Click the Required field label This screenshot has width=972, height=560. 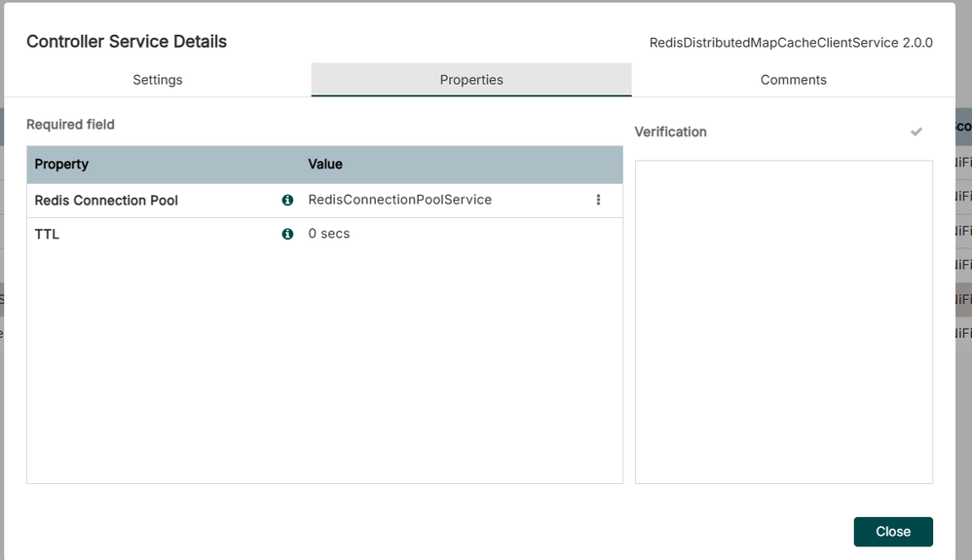tap(70, 125)
